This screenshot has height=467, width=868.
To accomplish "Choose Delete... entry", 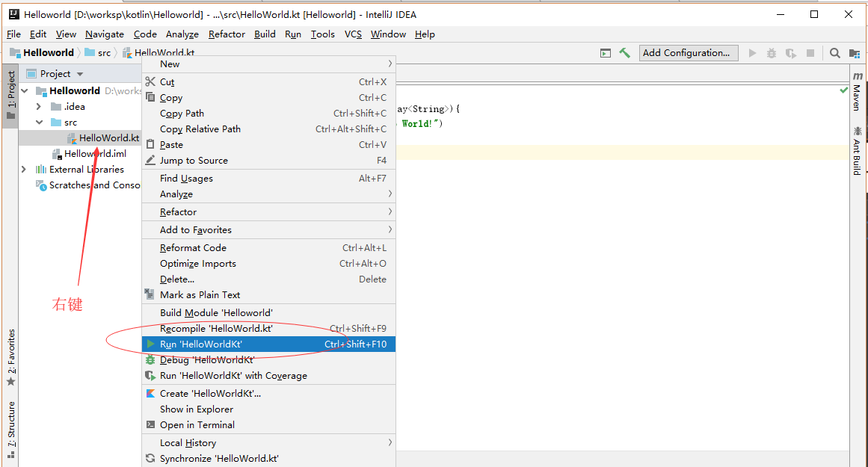I will click(x=268, y=279).
